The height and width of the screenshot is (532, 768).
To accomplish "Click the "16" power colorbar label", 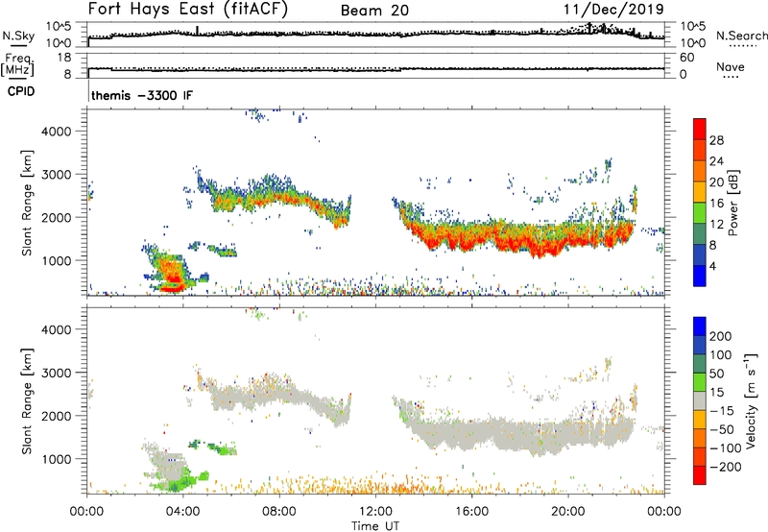I will click(716, 204).
